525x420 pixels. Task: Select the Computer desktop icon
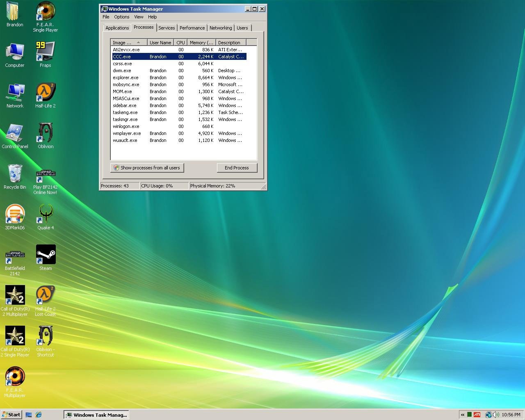coord(15,55)
